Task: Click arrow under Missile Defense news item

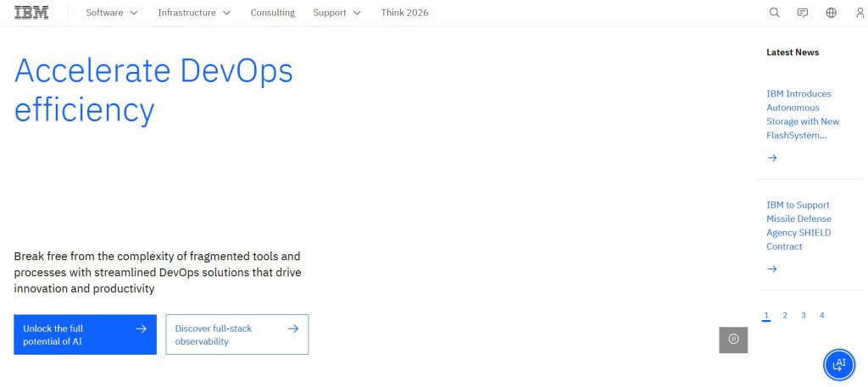Action: (771, 268)
